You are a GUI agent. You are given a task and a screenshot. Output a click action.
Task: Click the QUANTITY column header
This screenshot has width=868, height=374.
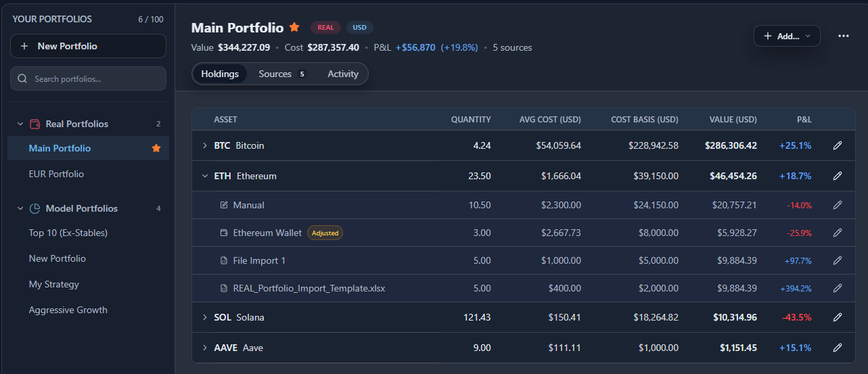471,120
